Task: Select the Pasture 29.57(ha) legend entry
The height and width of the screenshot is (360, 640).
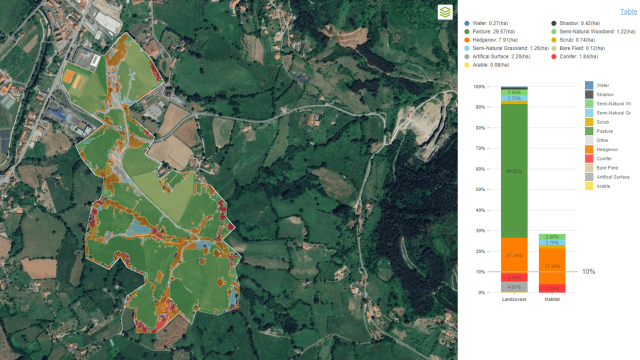Action: click(490, 31)
